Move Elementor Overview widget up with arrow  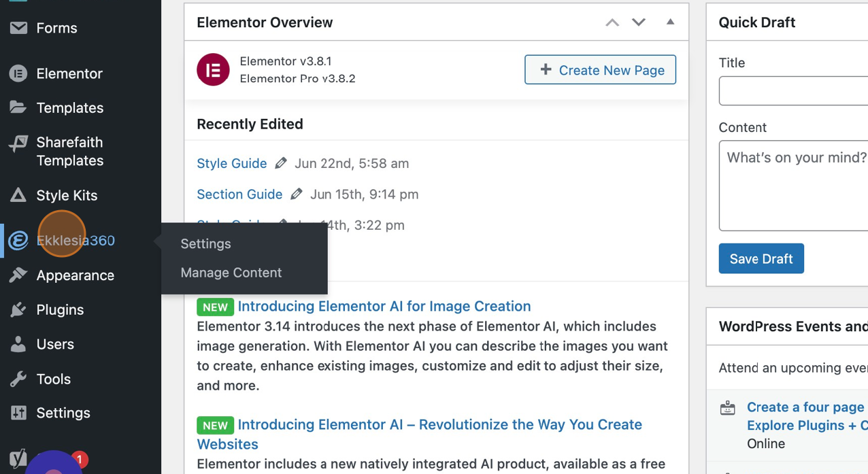click(x=612, y=22)
